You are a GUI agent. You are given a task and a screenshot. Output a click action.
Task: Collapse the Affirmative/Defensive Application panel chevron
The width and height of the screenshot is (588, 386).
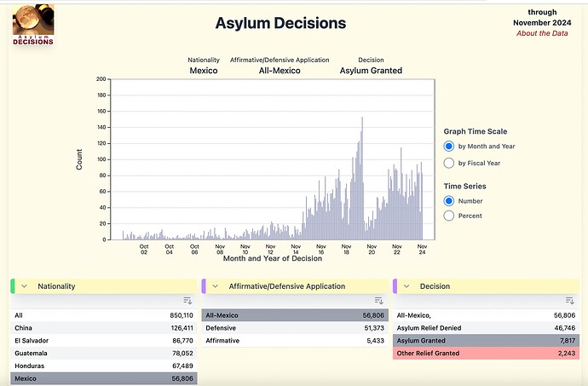[x=216, y=286]
